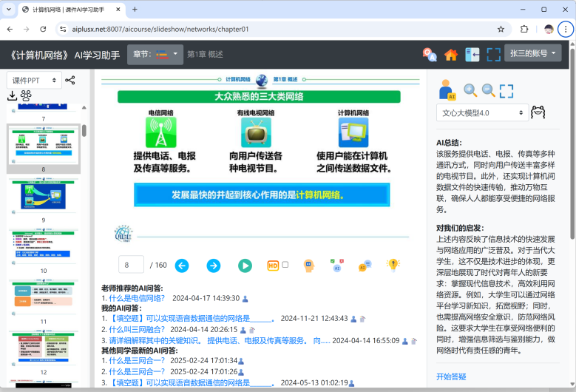Go to previous slide with left arrow
This screenshot has width=576, height=392.
(x=181, y=266)
